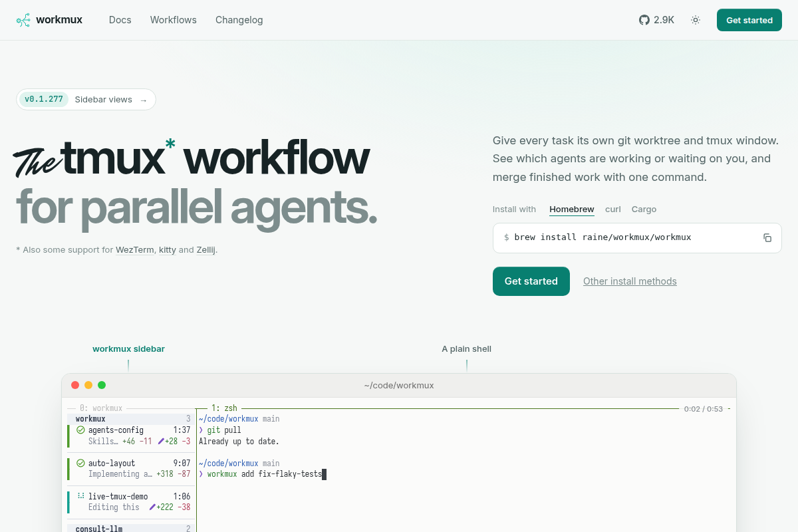Click the '~/code/workmux' window title
The height and width of the screenshot is (532, 798).
[x=399, y=385]
